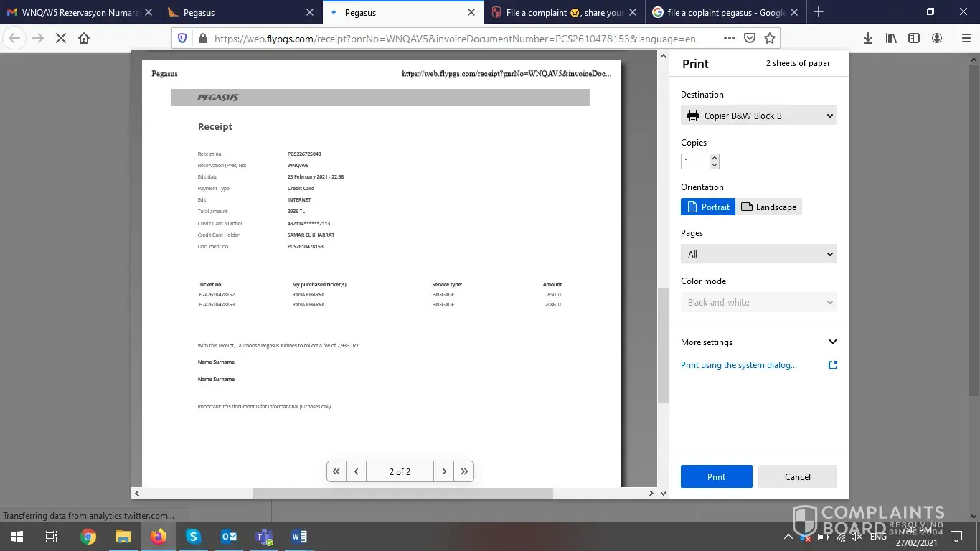Click the Firefox home icon
This screenshot has width=980, height=551.
coord(84,38)
